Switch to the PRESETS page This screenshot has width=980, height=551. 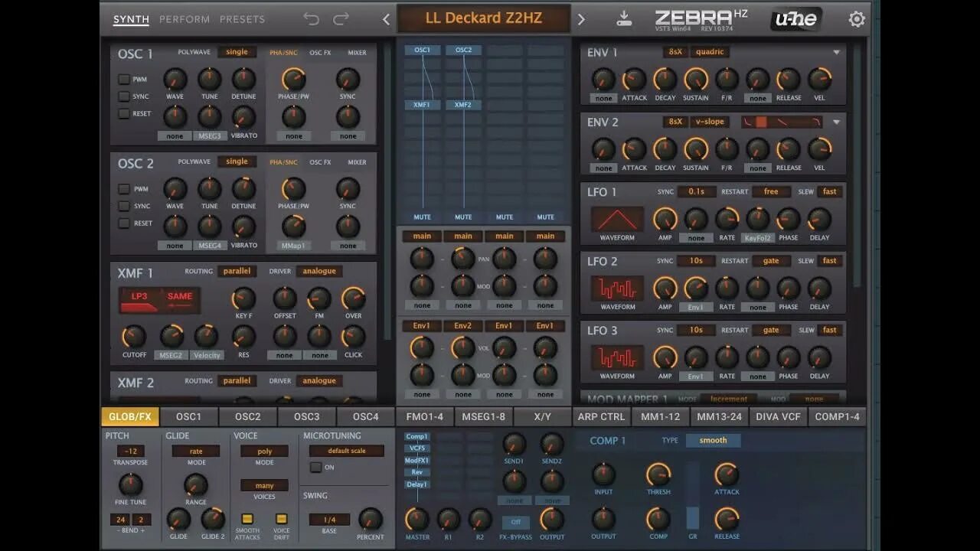coord(242,19)
